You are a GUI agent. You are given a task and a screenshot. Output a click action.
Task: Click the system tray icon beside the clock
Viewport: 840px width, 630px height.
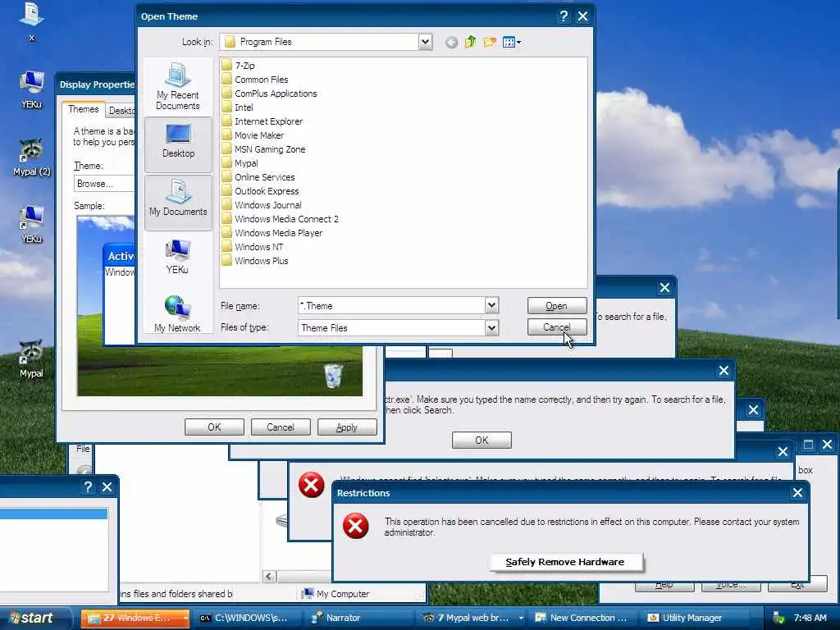point(779,619)
